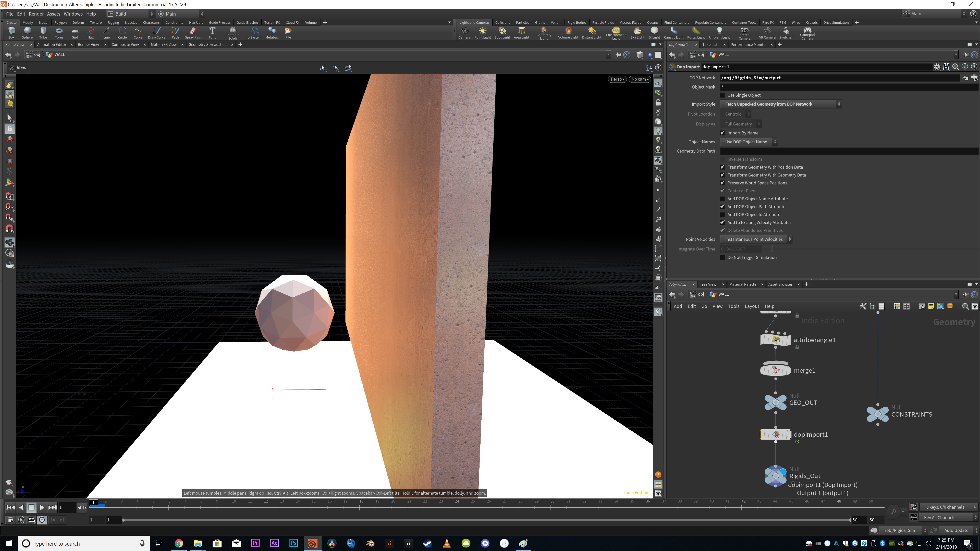Click the Torus shelf tool

[59, 33]
